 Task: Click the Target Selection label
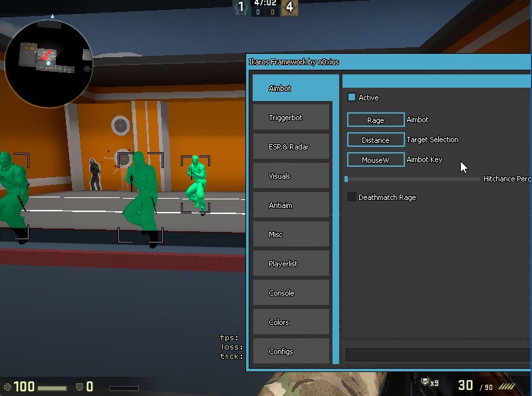coord(433,140)
